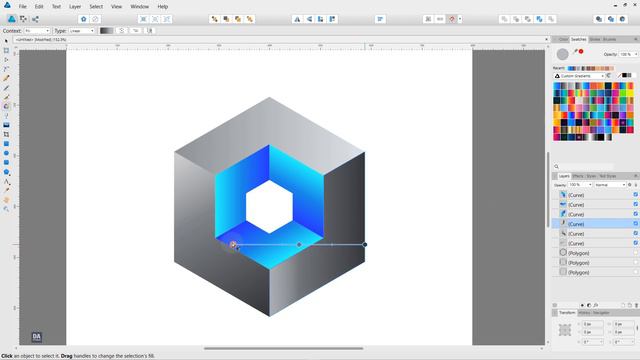This screenshot has width=640, height=360.
Task: Click the boolean Subtract operation icon
Action: coord(516,19)
